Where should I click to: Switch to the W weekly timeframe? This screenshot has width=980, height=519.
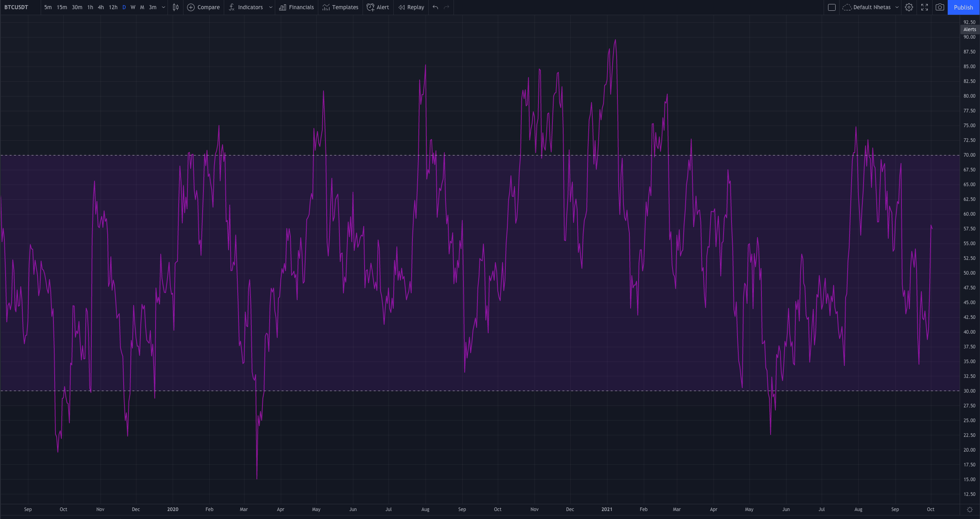tap(133, 7)
